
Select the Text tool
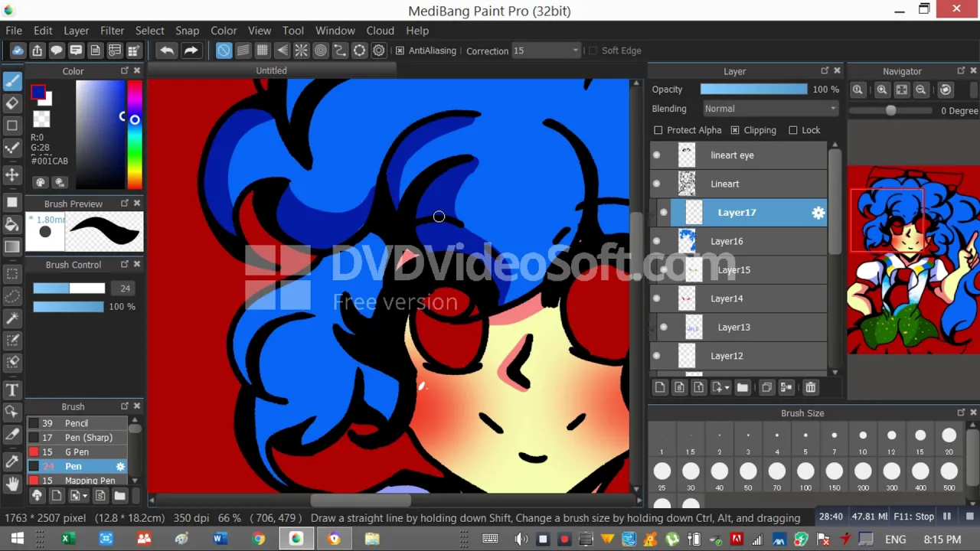tap(12, 390)
